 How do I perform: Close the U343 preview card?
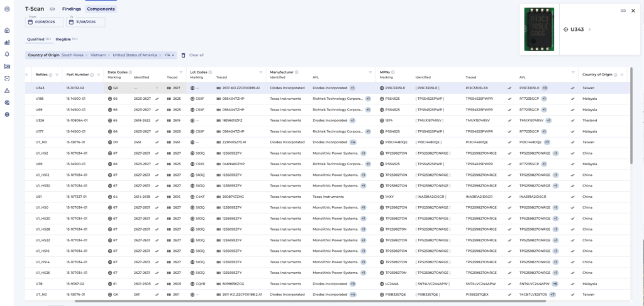pos(633,11)
